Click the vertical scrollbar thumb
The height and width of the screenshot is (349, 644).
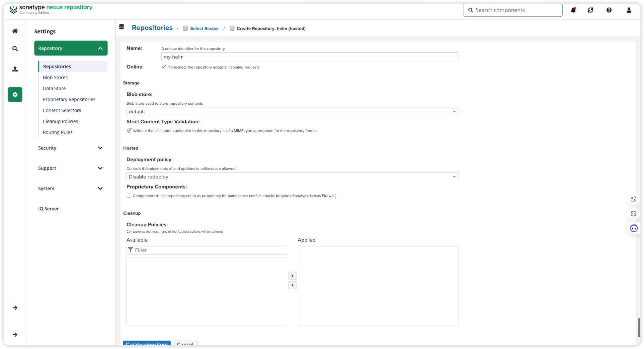639,328
